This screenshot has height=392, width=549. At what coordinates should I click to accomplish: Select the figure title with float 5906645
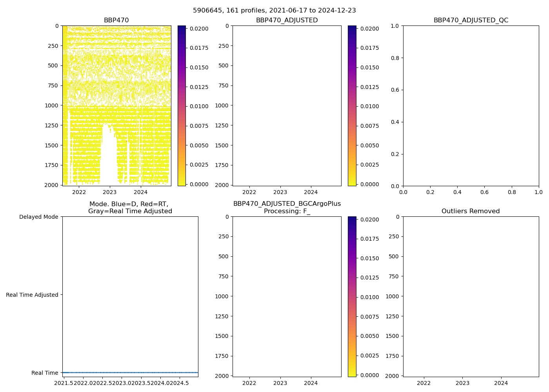[274, 11]
